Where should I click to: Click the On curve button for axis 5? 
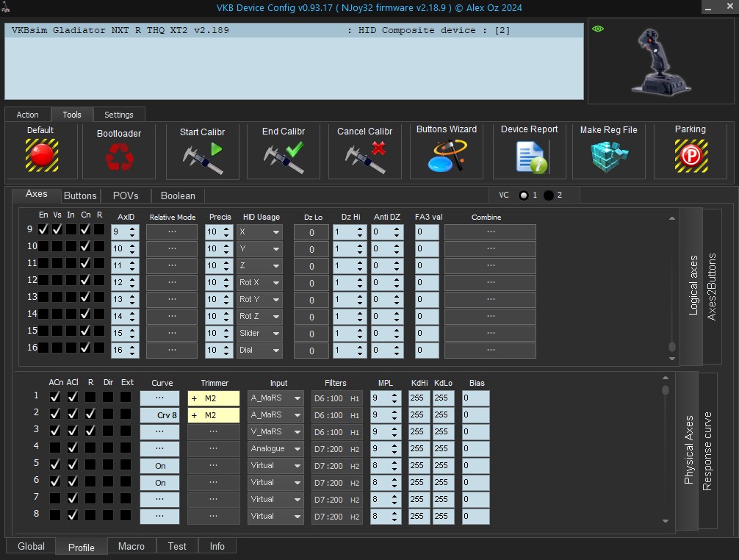(159, 466)
